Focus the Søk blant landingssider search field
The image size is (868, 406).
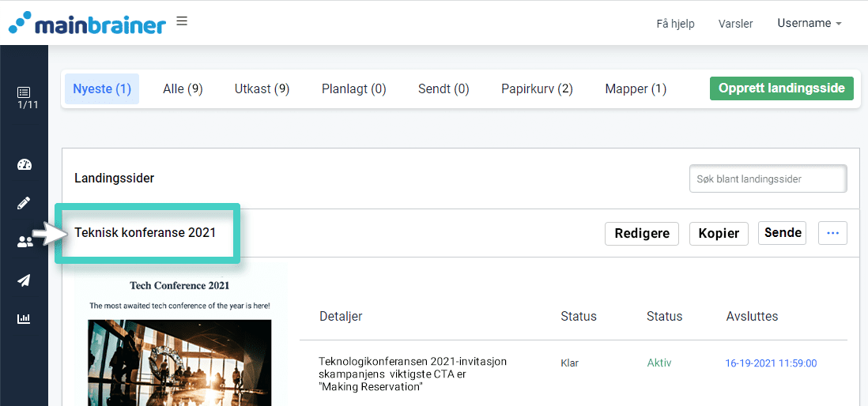click(x=768, y=179)
